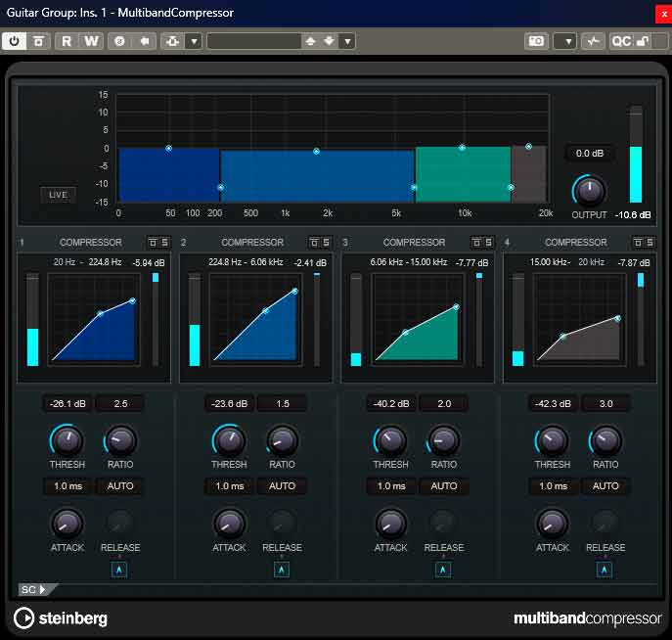This screenshot has height=640, width=672.
Task: Click the plugin bypass button
Action: 38,41
